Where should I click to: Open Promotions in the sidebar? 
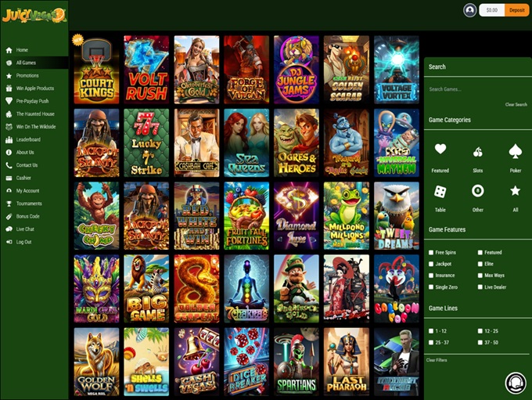point(27,76)
